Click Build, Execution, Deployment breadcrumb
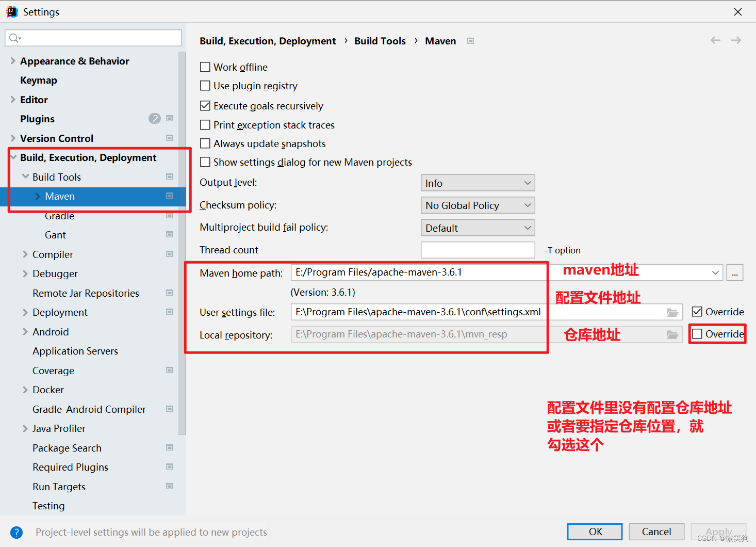Screen dimensions: 756x547 click(x=268, y=41)
